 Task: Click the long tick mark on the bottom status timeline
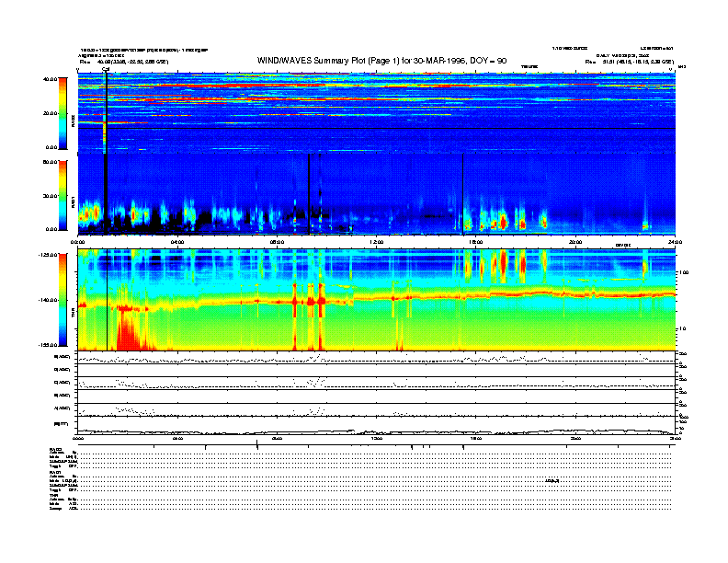click(257, 445)
